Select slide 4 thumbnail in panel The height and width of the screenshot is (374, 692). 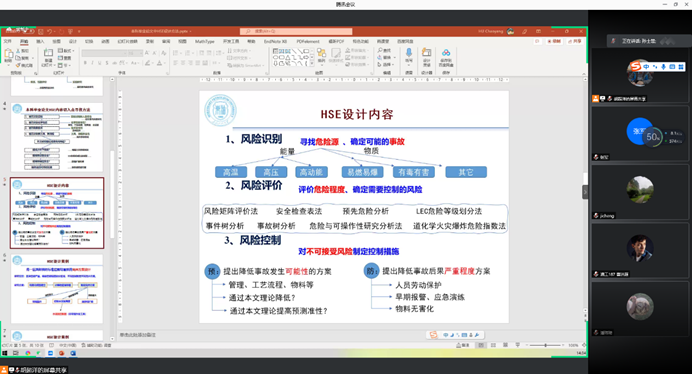[x=57, y=137]
